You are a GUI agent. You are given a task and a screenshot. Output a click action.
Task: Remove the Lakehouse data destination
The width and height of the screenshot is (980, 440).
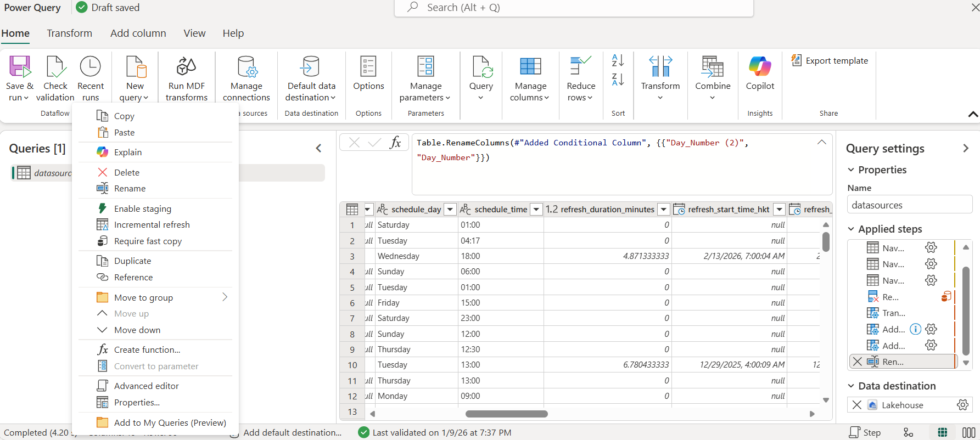(x=856, y=405)
